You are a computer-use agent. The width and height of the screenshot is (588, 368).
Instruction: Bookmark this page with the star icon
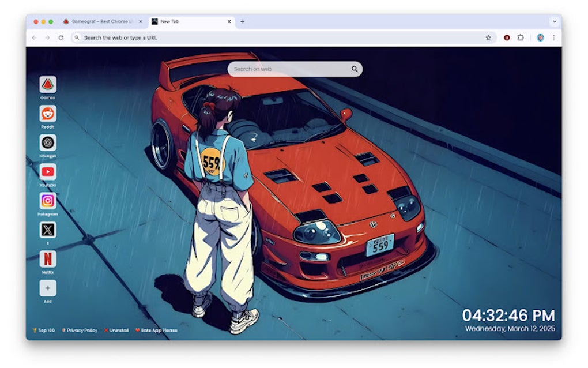pyautogui.click(x=488, y=37)
